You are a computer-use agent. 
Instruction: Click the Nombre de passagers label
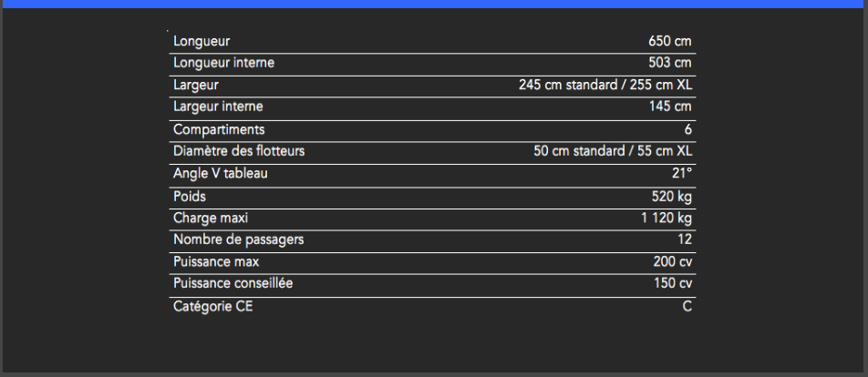click(238, 239)
